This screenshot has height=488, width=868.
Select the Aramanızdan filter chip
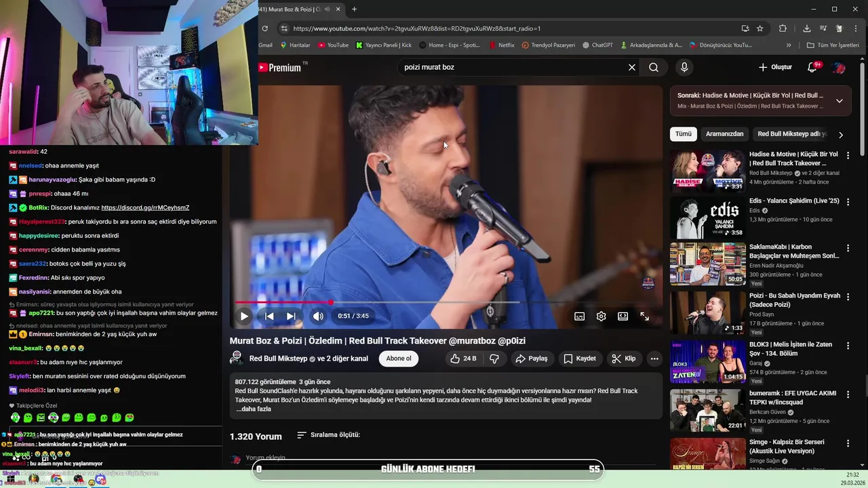(x=724, y=134)
